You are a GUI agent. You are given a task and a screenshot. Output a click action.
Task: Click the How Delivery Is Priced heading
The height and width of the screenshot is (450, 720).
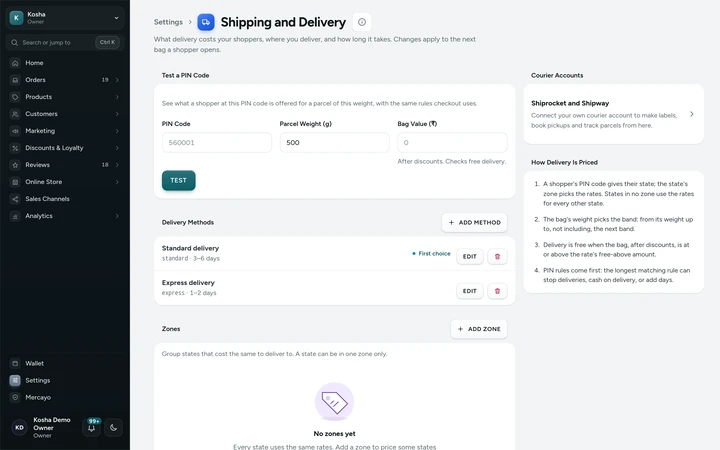(x=564, y=162)
